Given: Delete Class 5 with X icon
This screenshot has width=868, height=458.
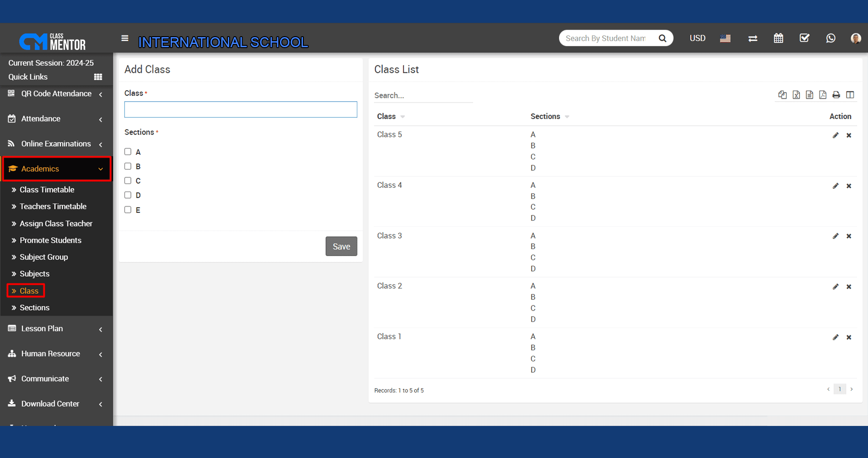Looking at the screenshot, I should point(849,135).
